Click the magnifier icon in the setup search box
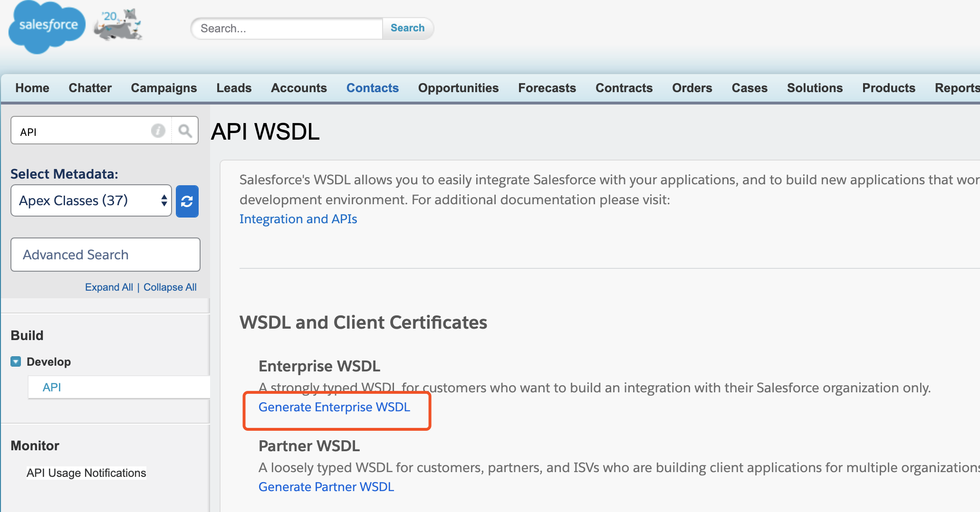The width and height of the screenshot is (980, 512). pos(185,131)
